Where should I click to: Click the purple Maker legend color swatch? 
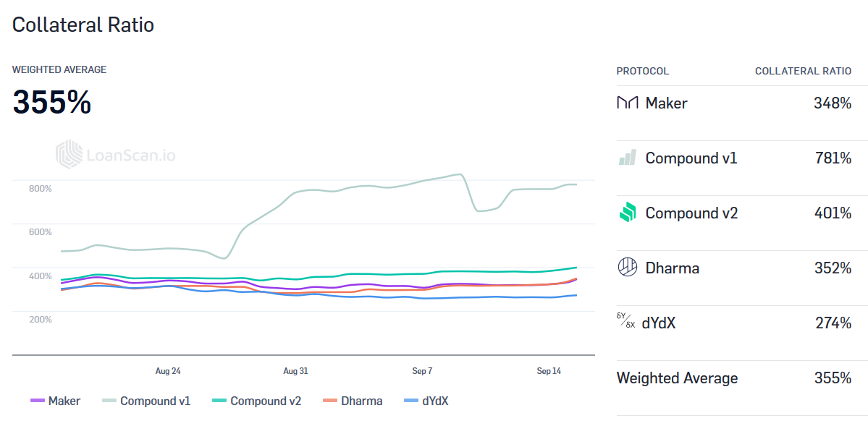tap(38, 401)
